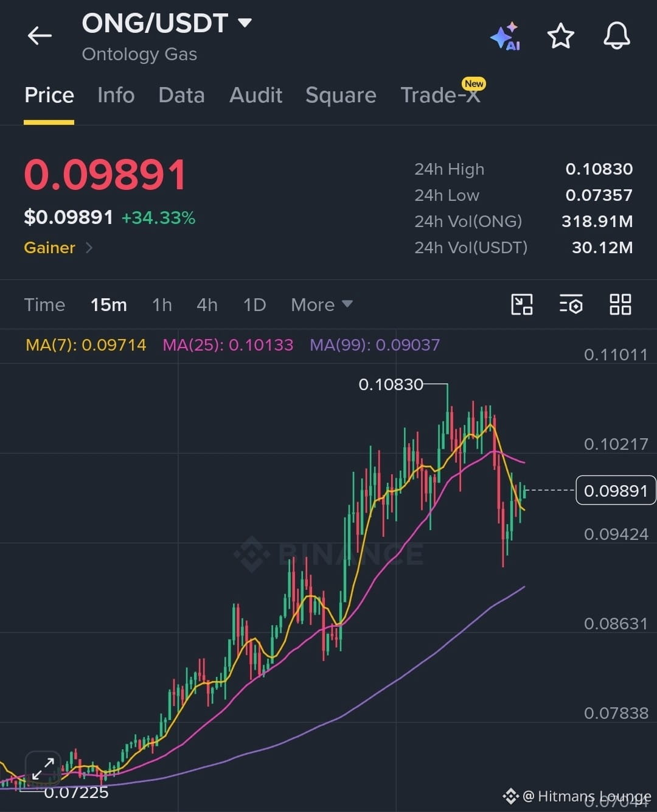Select the 1D timeframe

[254, 304]
